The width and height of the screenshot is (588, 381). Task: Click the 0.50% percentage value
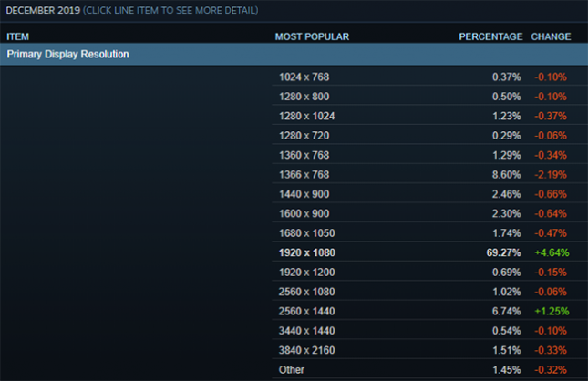pos(507,97)
